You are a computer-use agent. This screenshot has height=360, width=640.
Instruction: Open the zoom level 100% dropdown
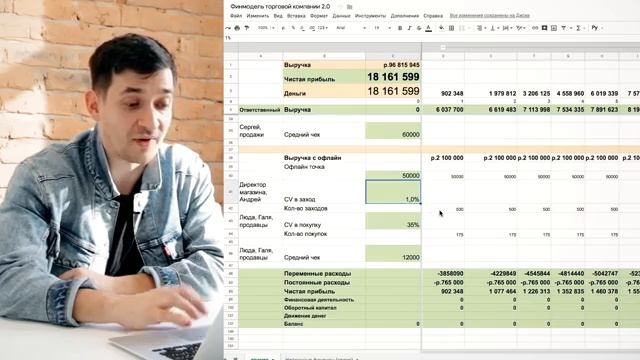coord(266,28)
